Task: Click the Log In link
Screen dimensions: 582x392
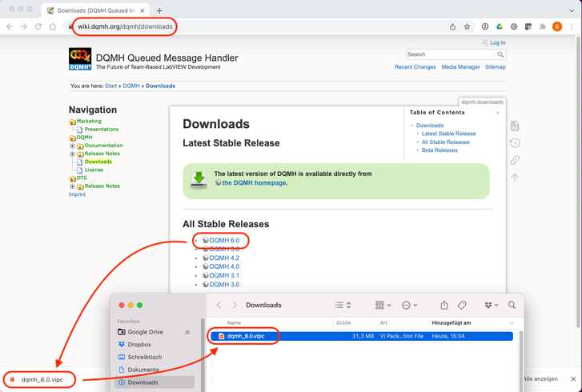Action: (x=497, y=42)
